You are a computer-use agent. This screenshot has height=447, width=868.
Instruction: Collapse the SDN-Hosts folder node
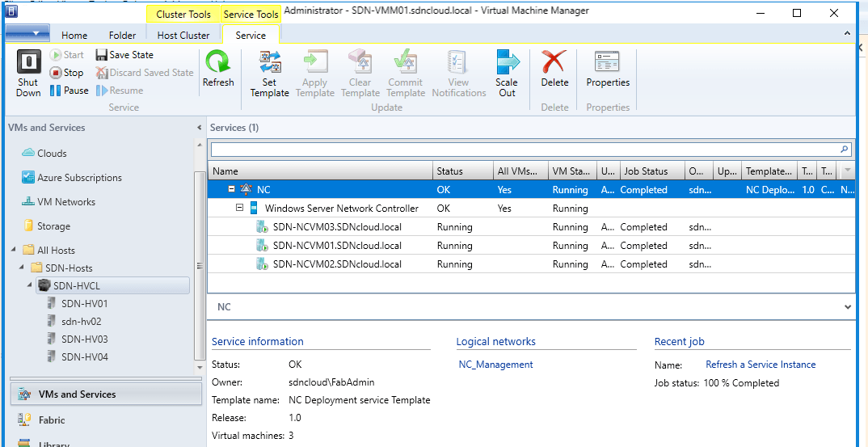tap(22, 268)
